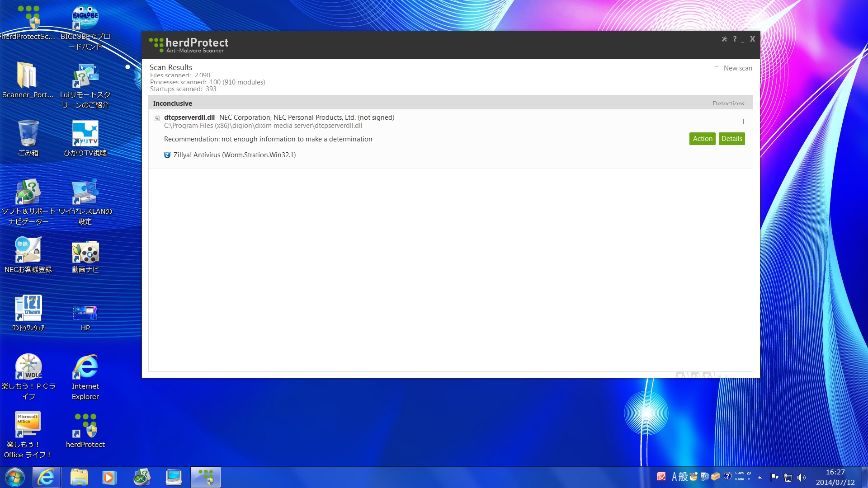Click the dtcpserverdll.dll file path text
The image size is (868, 488).
(x=263, y=126)
